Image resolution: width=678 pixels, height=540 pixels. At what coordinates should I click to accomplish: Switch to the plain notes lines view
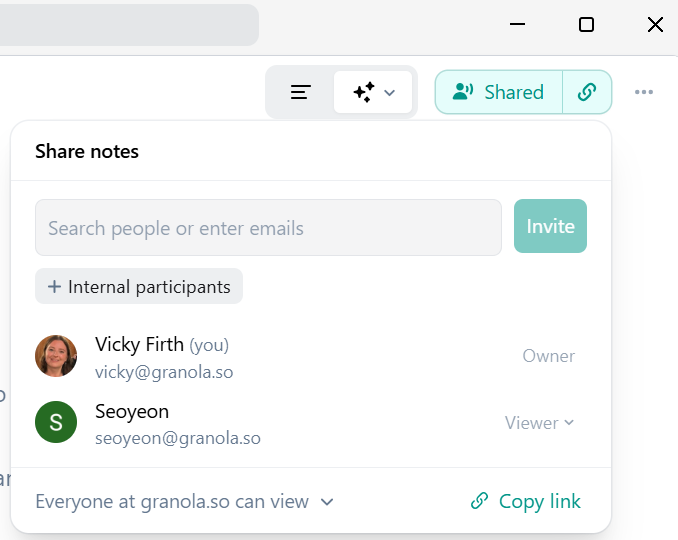[301, 92]
